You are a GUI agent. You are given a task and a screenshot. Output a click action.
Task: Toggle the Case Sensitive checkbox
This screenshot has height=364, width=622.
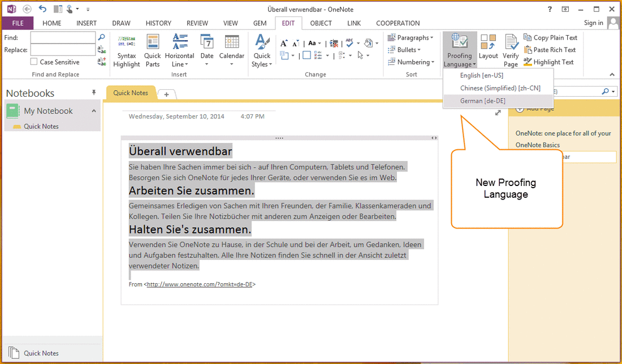(x=34, y=62)
